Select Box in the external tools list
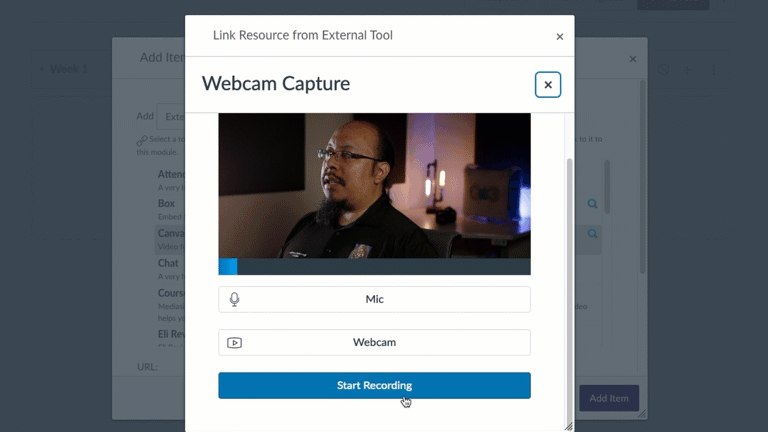The image size is (768, 432). click(167, 203)
